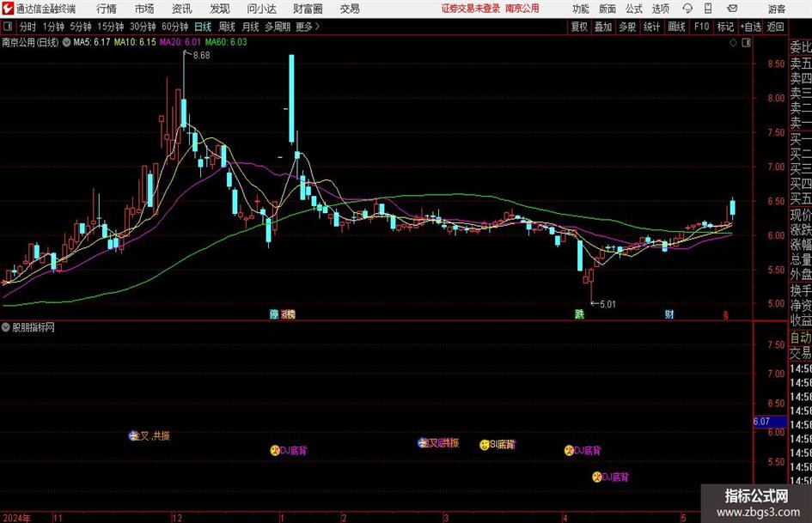The height and width of the screenshot is (523, 812).
Task: Click the 涨榜 event marker below chart
Action: tap(288, 313)
